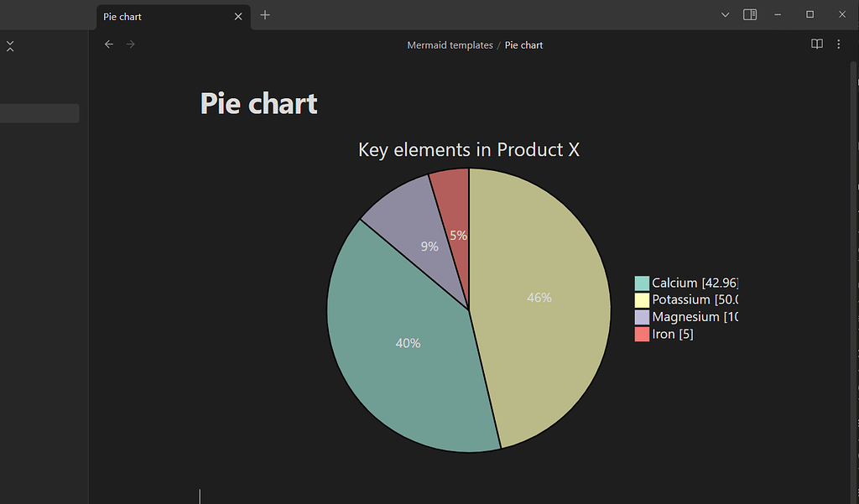The height and width of the screenshot is (504, 859).
Task: Click the double-chevron collapse icon in the sidebar
Action: (x=10, y=45)
